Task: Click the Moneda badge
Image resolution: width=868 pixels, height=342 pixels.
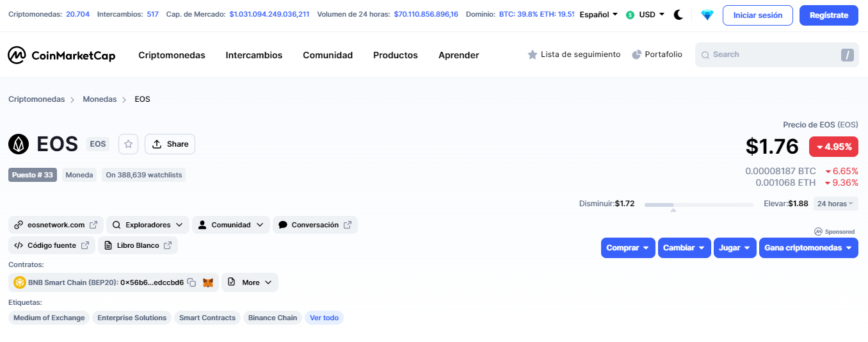Action: [79, 175]
